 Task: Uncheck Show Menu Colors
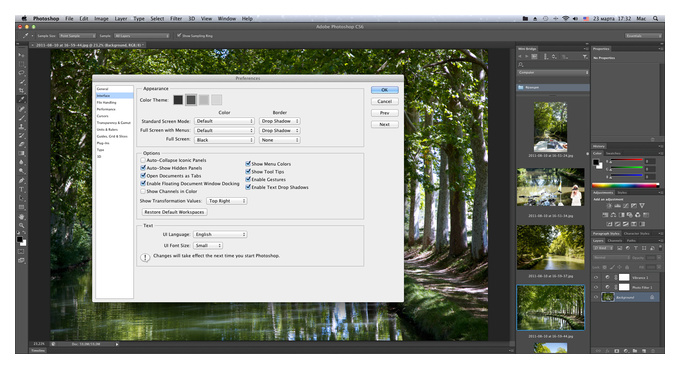point(248,164)
